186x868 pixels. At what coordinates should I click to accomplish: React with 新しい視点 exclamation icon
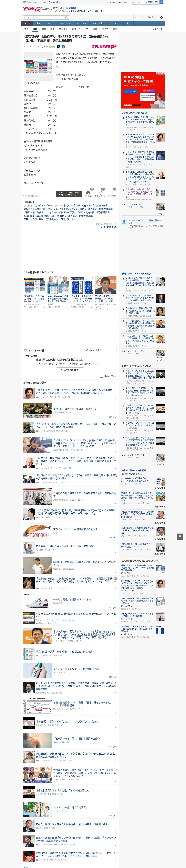coord(112,192)
